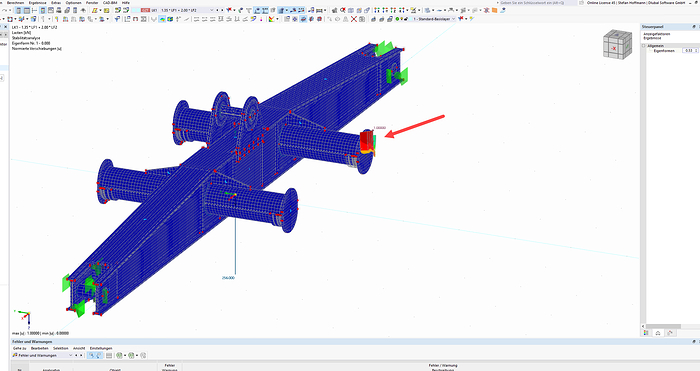This screenshot has width=700, height=371.
Task: Toggle the highlighted search filter button in error panel
Action: click(x=92, y=355)
